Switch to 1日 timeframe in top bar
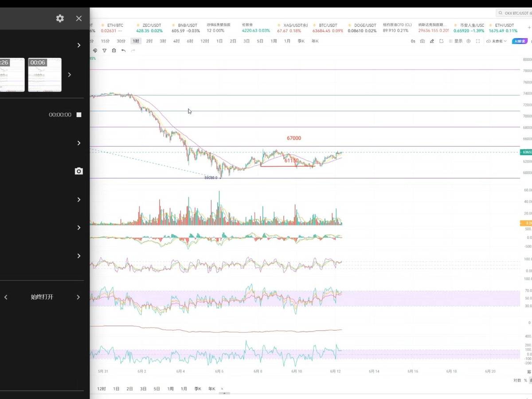This screenshot has width=532, height=399. coord(219,41)
